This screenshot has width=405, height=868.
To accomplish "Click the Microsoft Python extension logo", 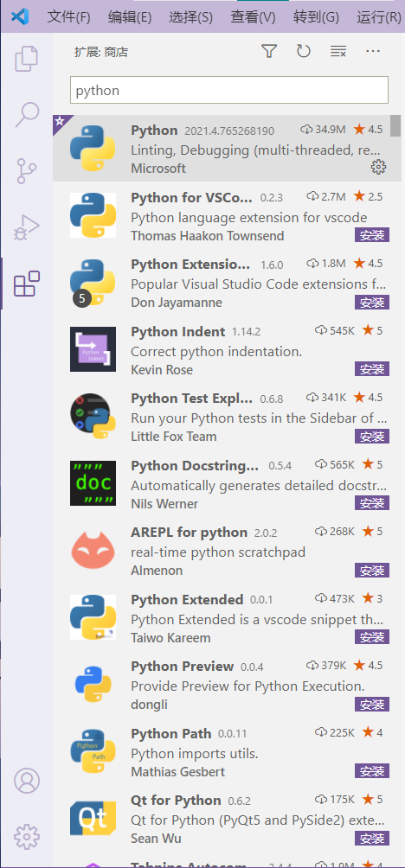I will (x=93, y=148).
